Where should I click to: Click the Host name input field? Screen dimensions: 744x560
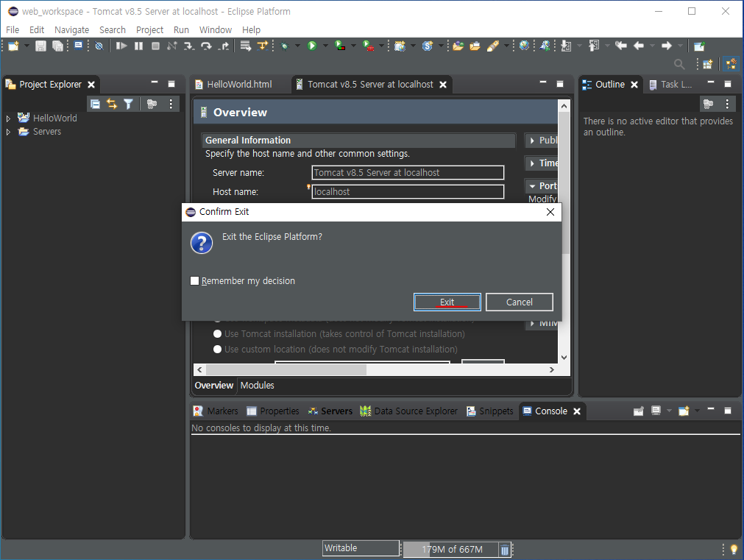click(408, 192)
